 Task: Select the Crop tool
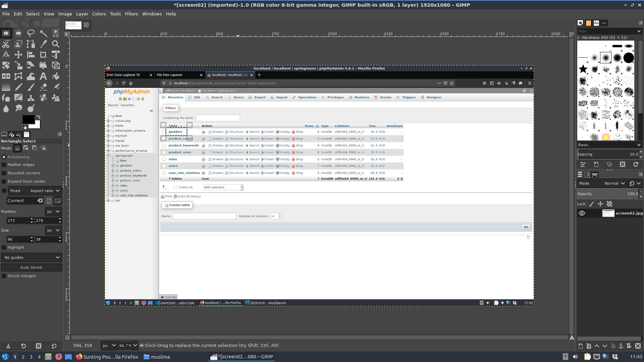click(x=43, y=55)
